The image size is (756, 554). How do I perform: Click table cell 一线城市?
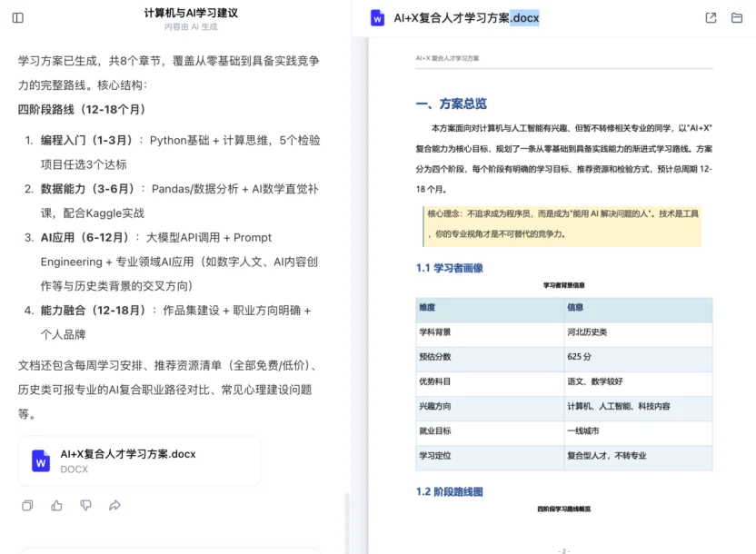pyautogui.click(x=639, y=433)
